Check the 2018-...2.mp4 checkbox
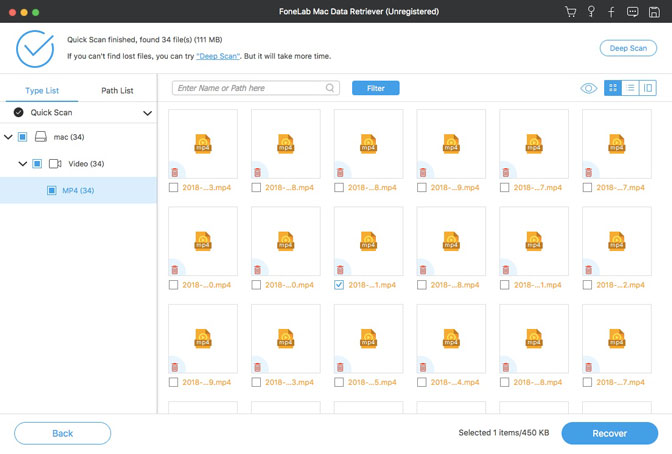 [587, 285]
